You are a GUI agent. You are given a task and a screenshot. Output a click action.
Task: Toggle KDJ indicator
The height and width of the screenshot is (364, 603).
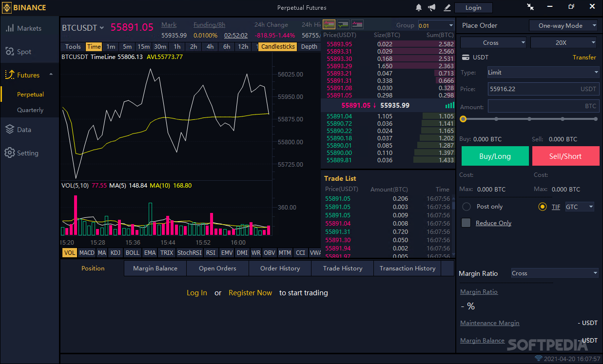tap(116, 253)
